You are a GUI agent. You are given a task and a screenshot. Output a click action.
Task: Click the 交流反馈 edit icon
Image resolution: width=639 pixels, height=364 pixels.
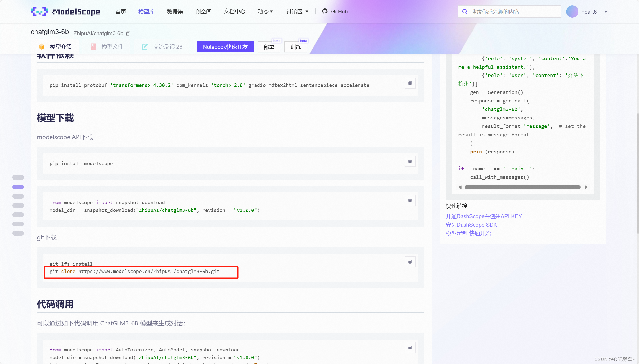(145, 47)
